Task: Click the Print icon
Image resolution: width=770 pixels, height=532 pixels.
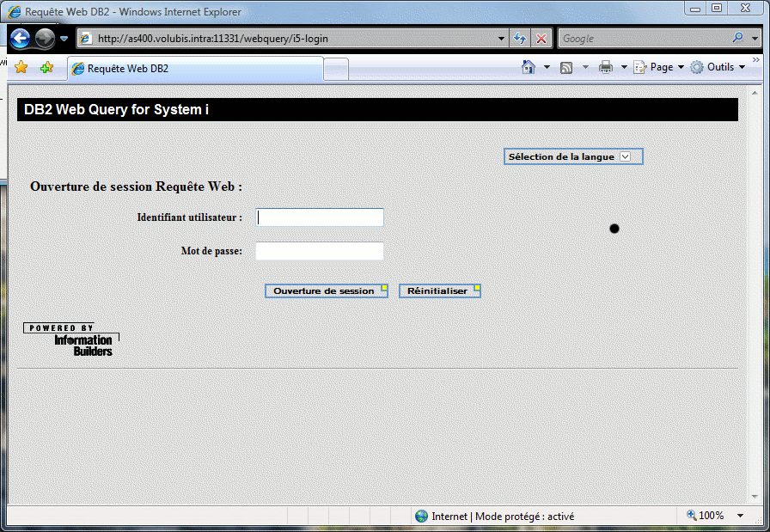Action: (606, 67)
